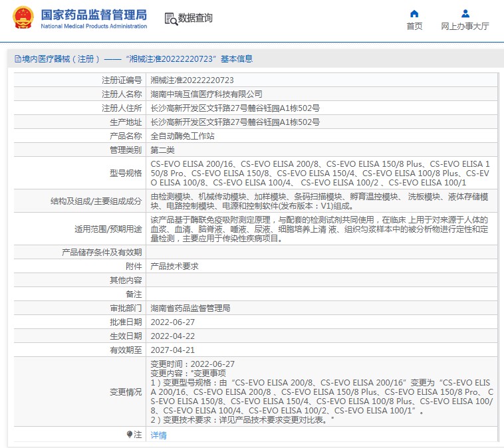Viewport: 504px width, 448px height.
Task: Click the 注册人名称 label
Action: click(x=122, y=94)
